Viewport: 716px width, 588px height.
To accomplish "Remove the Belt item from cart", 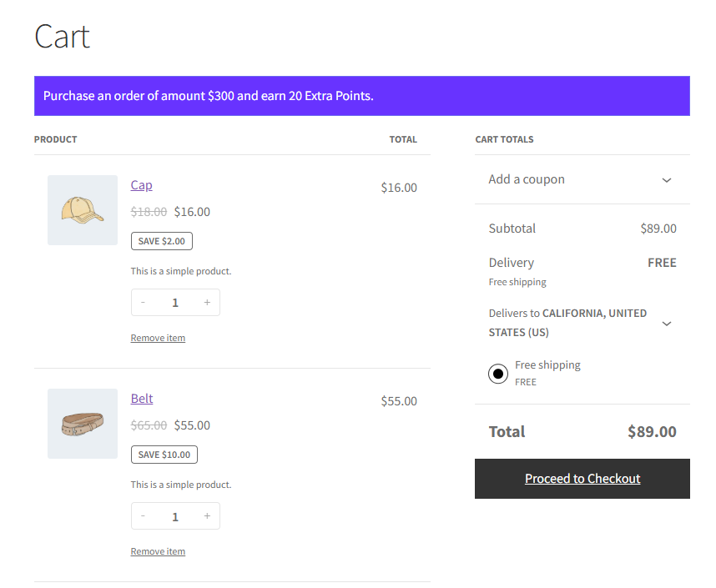I will (158, 551).
